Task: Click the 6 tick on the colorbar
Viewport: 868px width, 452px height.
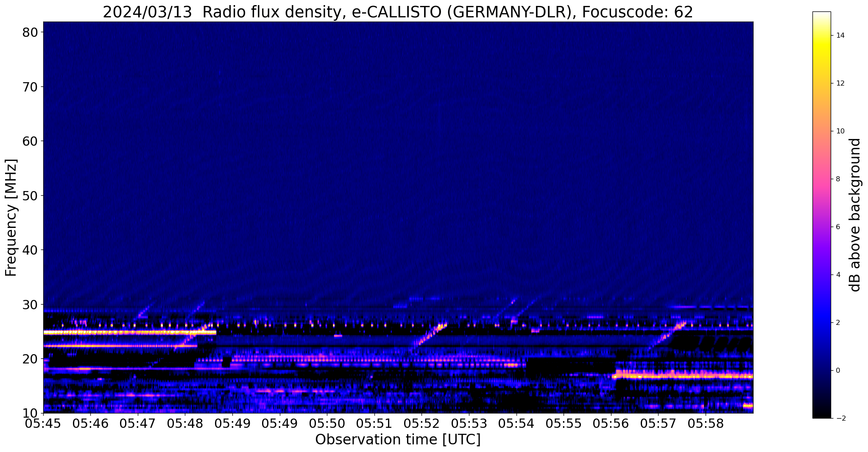Action: (x=837, y=227)
